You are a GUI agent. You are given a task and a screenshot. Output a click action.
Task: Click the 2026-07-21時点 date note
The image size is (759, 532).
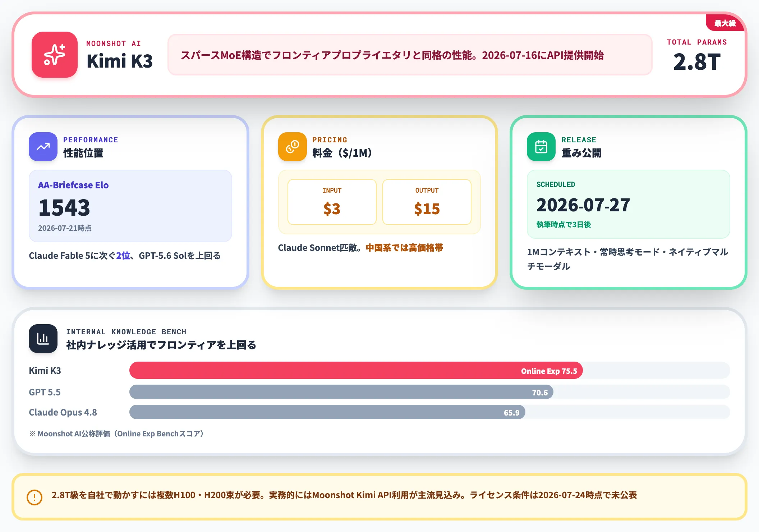(x=65, y=228)
